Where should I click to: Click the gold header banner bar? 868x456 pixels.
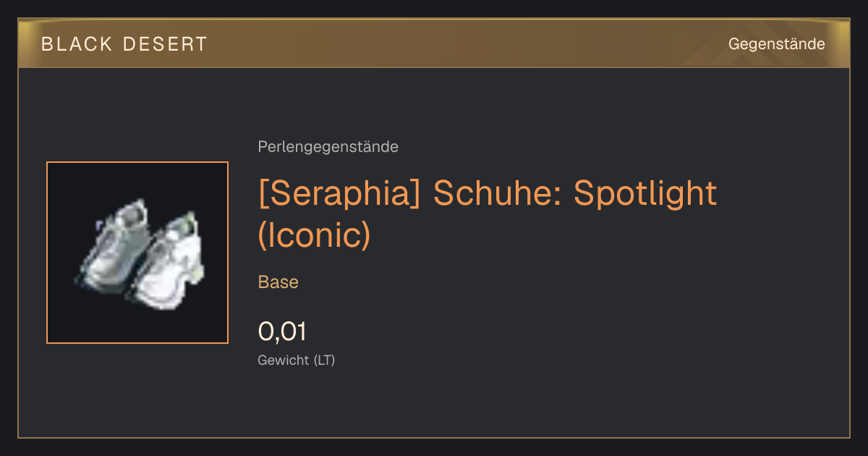pos(434,44)
